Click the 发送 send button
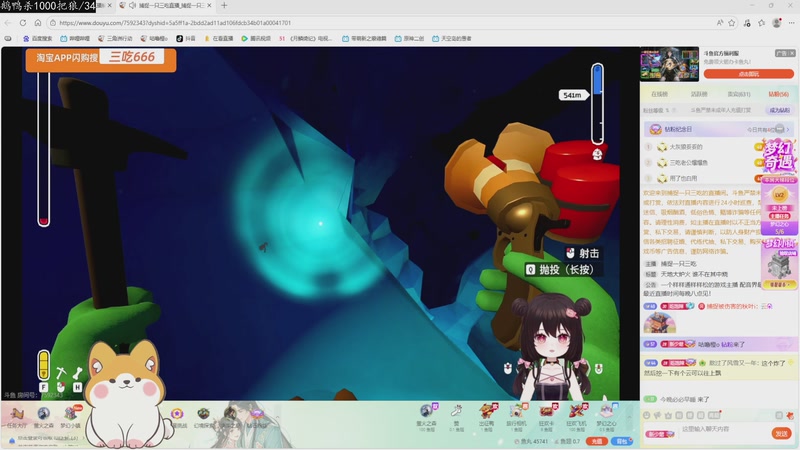Image resolution: width=800 pixels, height=450 pixels. tap(781, 433)
